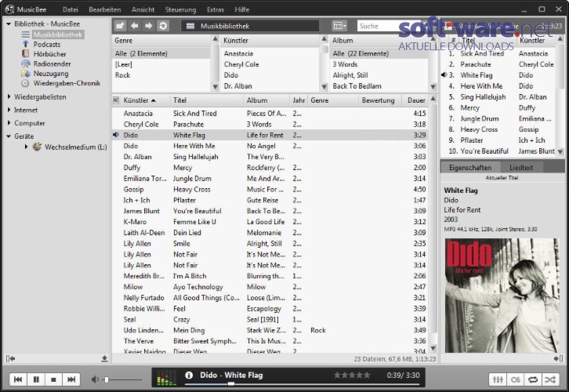The width and height of the screenshot is (569, 392).
Task: Open the Datei menu
Action: [70, 9]
